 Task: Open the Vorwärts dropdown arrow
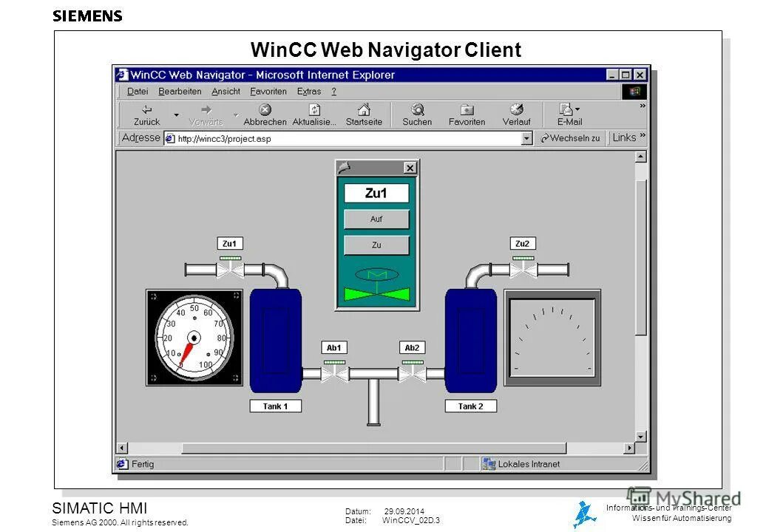(x=235, y=115)
